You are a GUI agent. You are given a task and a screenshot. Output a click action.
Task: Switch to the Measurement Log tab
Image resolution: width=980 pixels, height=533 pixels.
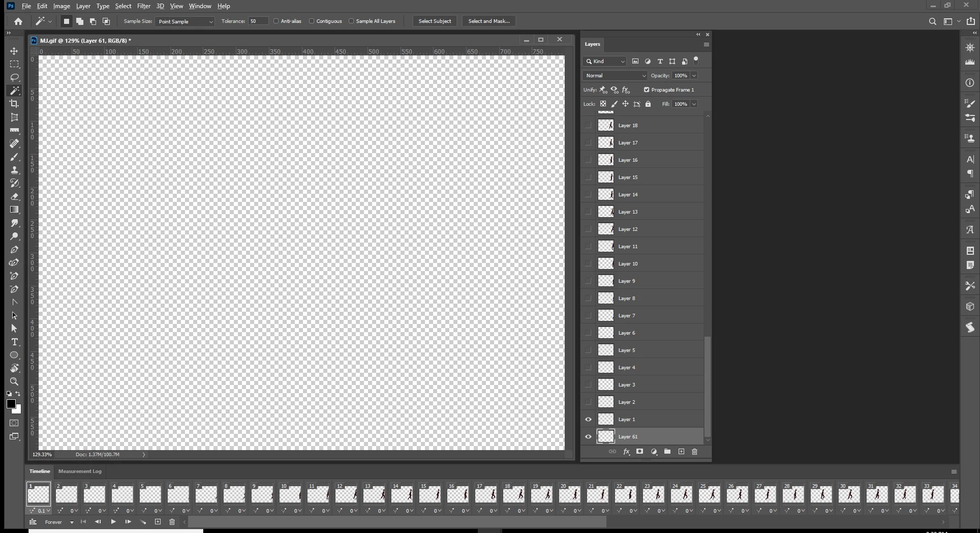pyautogui.click(x=80, y=471)
